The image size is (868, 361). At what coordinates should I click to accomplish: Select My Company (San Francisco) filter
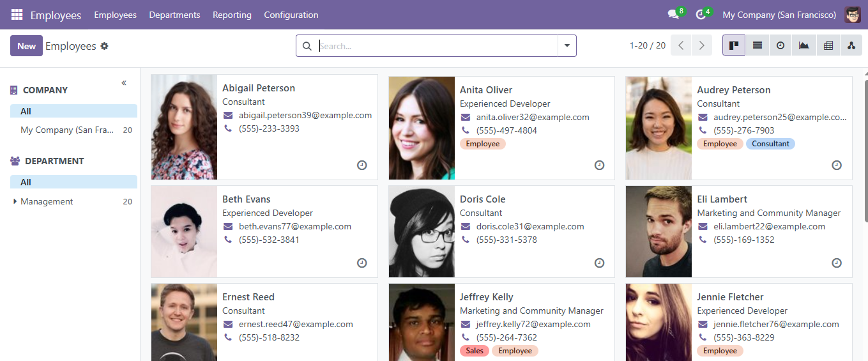67,130
